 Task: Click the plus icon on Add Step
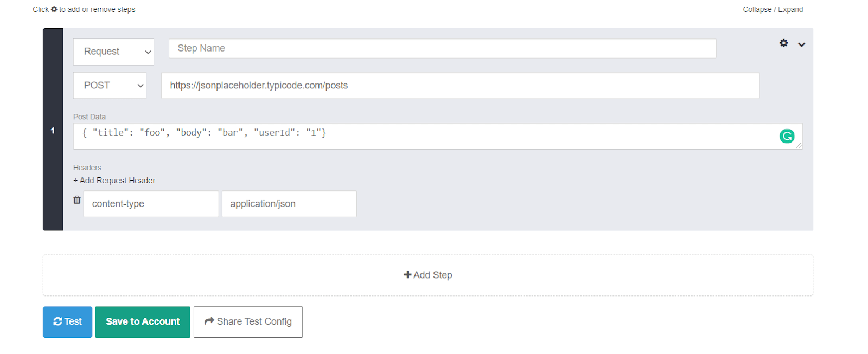tap(407, 275)
